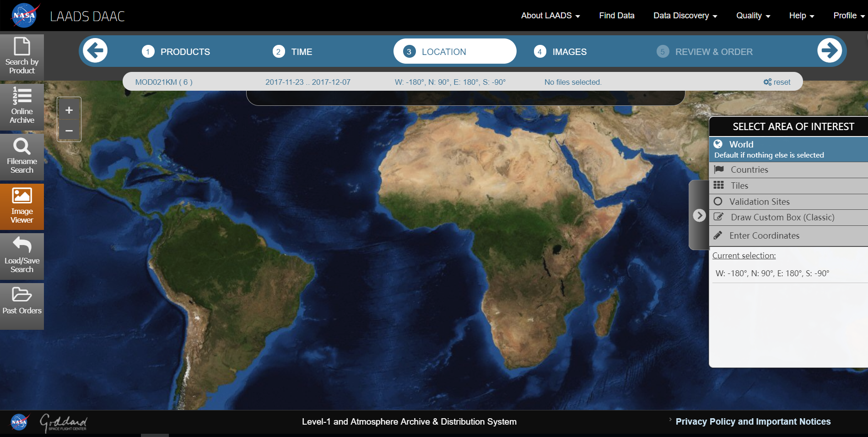Go forward with the right arrow button
This screenshot has height=437, width=868.
point(830,51)
